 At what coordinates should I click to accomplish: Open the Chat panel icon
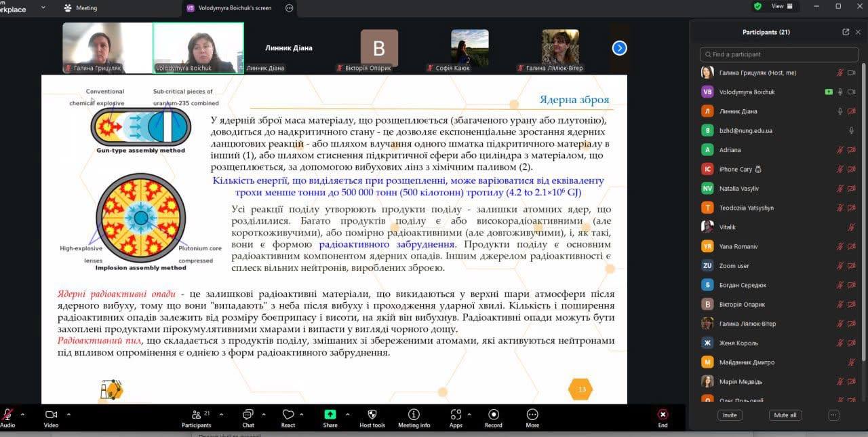[x=248, y=415]
